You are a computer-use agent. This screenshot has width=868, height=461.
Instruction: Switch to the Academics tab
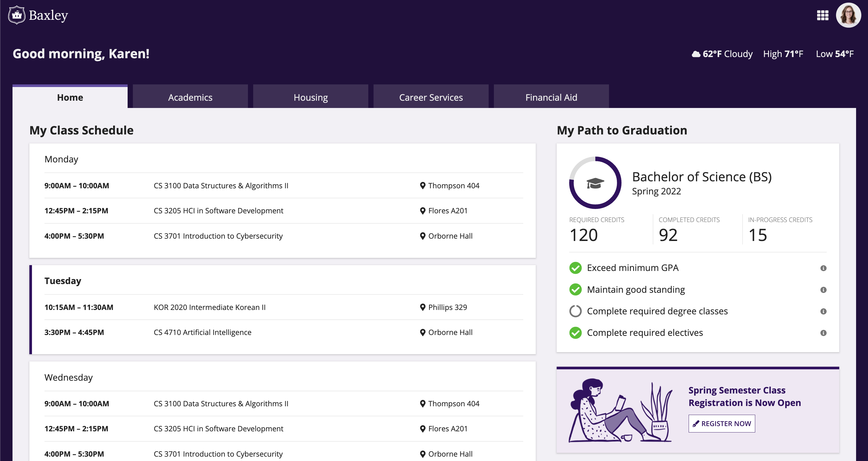click(190, 97)
